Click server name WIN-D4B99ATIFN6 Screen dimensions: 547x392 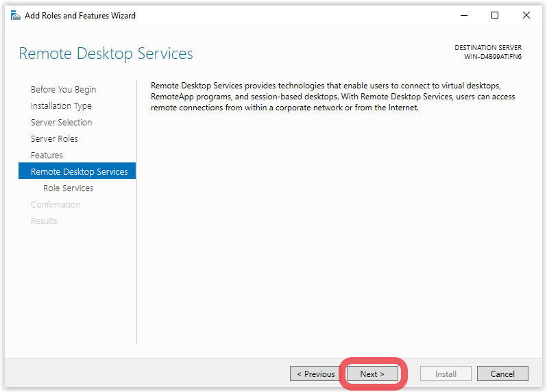pos(493,57)
